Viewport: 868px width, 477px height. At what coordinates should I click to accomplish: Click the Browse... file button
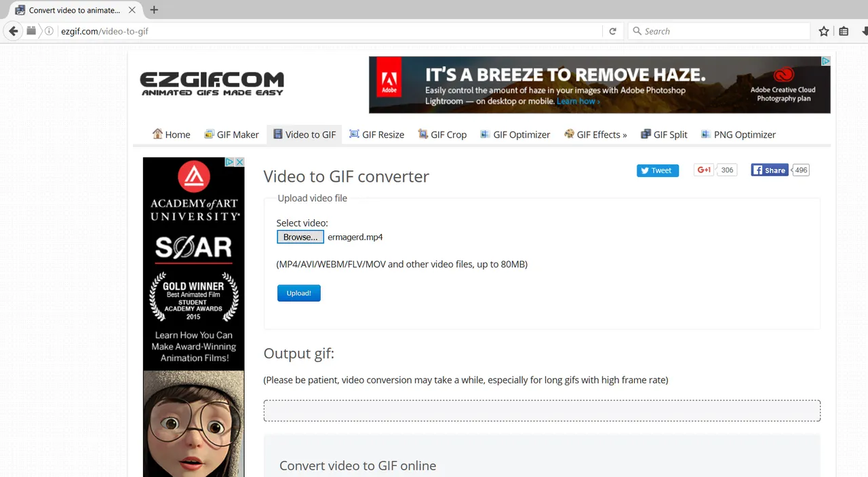click(x=300, y=237)
